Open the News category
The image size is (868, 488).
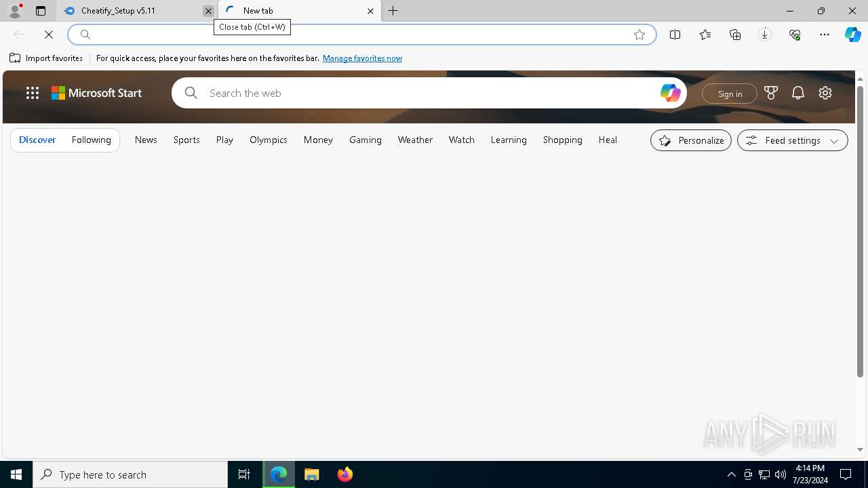pos(146,140)
